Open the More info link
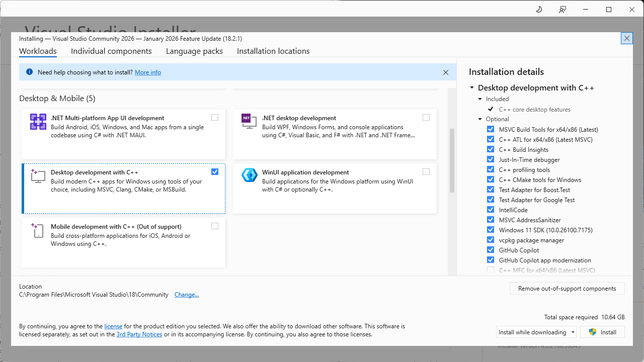Viewport: 644px width, 362px height. coord(148,72)
